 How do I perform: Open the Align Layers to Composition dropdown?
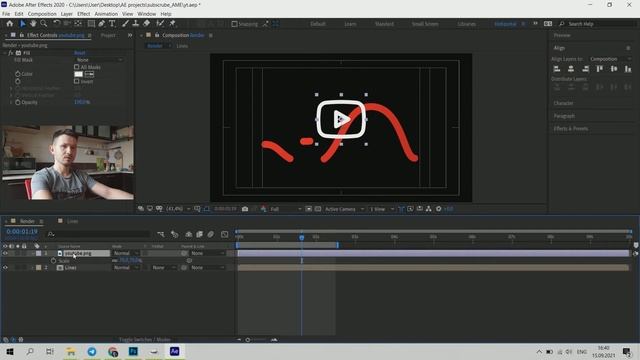coord(610,59)
